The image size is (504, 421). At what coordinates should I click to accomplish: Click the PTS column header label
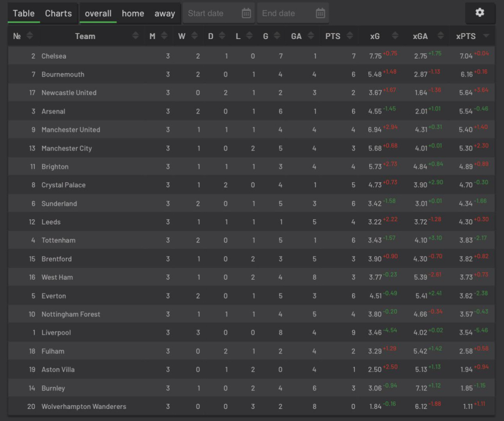click(333, 36)
